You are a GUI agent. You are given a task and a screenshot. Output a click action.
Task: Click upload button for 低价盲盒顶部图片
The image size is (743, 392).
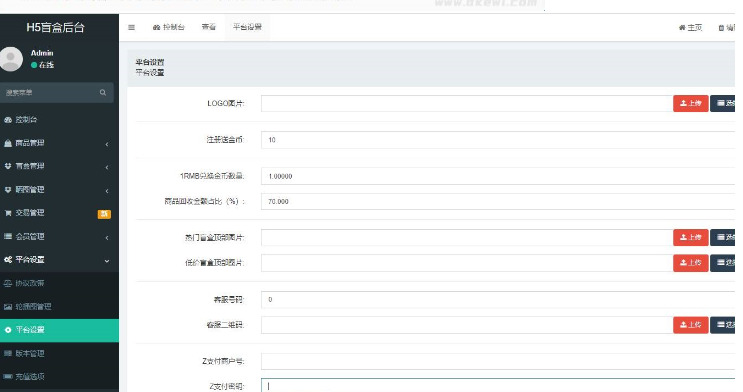pos(690,263)
